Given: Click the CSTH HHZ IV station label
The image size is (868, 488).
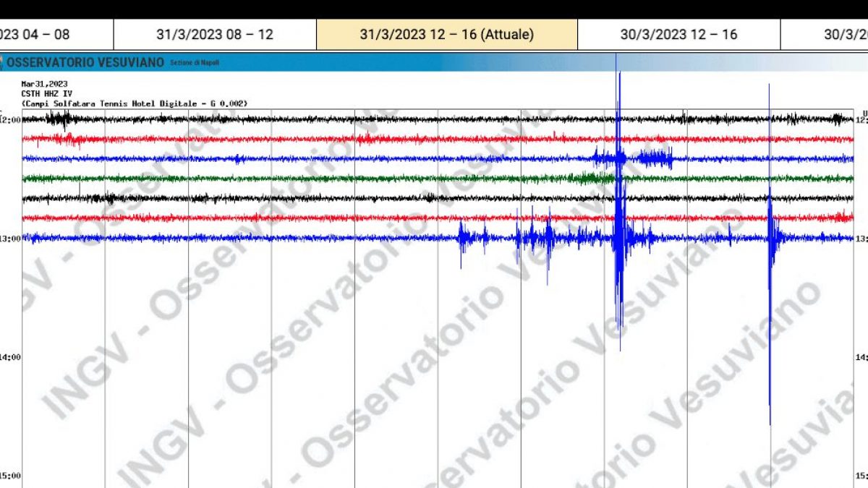Looking at the screenshot, I should pyautogui.click(x=47, y=94).
